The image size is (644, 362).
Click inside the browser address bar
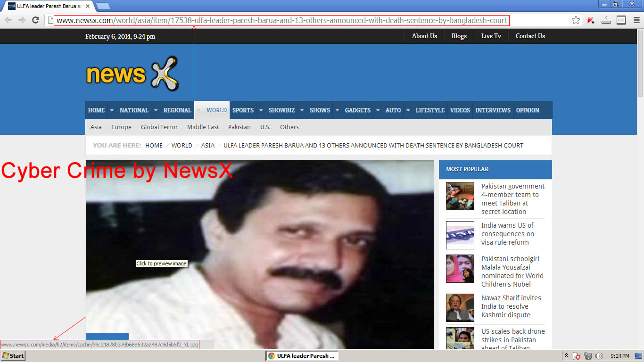pyautogui.click(x=283, y=20)
